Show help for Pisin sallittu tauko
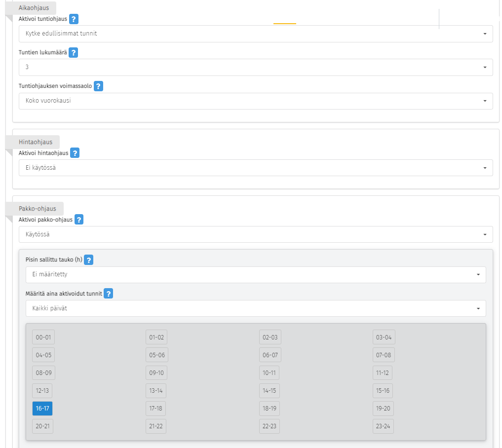The height and width of the screenshot is (448, 502). point(89,260)
